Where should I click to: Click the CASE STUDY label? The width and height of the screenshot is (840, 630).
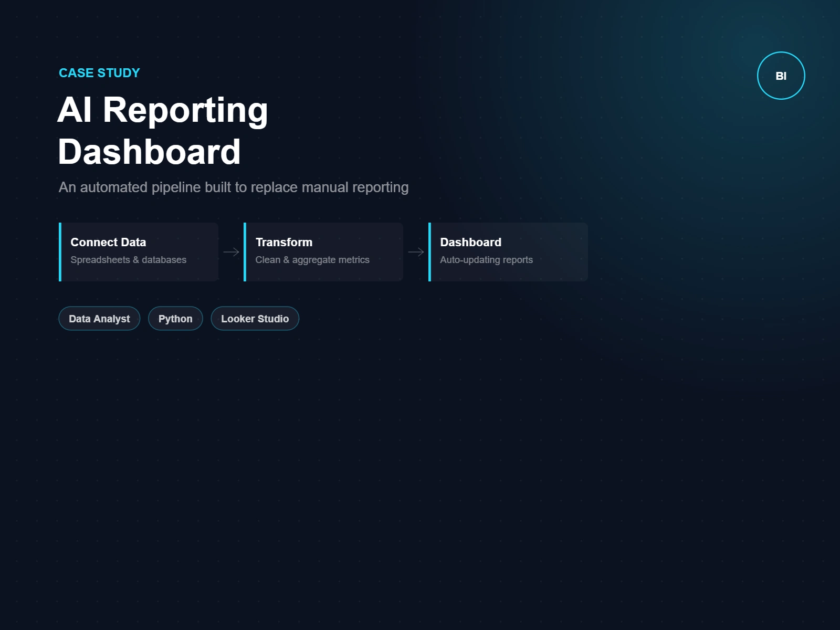coord(99,73)
